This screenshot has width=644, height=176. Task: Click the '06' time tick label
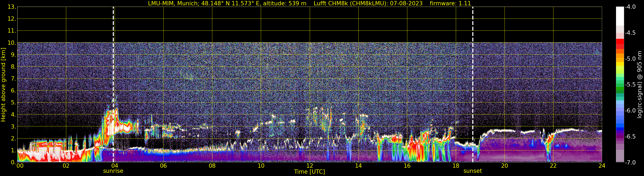point(163,166)
